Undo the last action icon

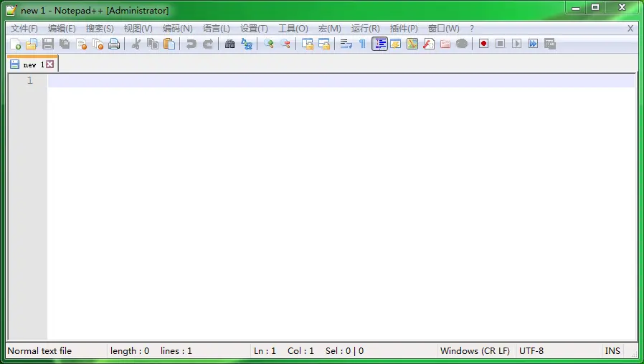point(191,44)
